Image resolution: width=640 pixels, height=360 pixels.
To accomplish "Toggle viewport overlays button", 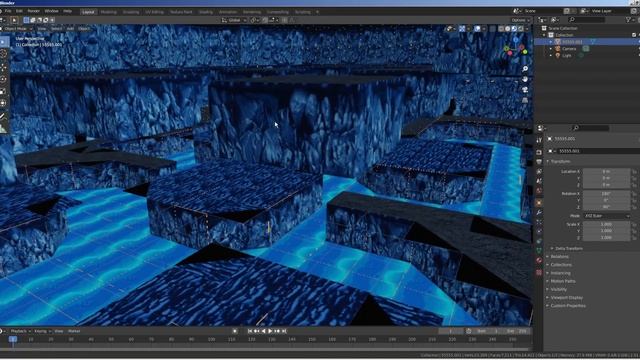I will 477,29.
